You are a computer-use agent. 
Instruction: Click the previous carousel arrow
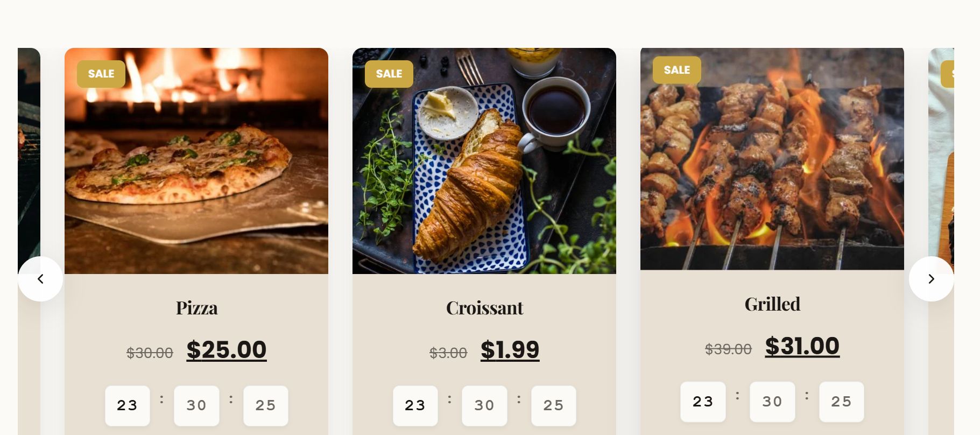40,279
